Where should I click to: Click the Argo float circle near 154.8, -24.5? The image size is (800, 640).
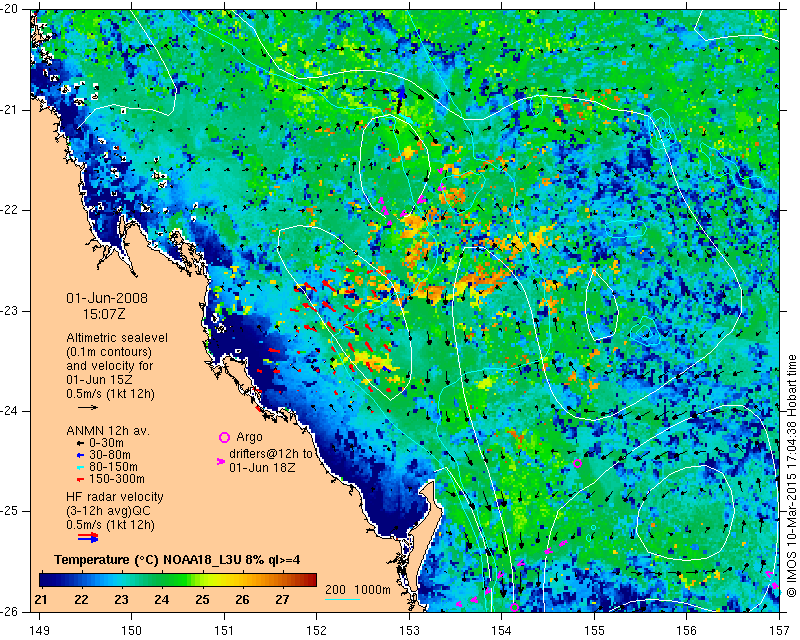[x=577, y=463]
